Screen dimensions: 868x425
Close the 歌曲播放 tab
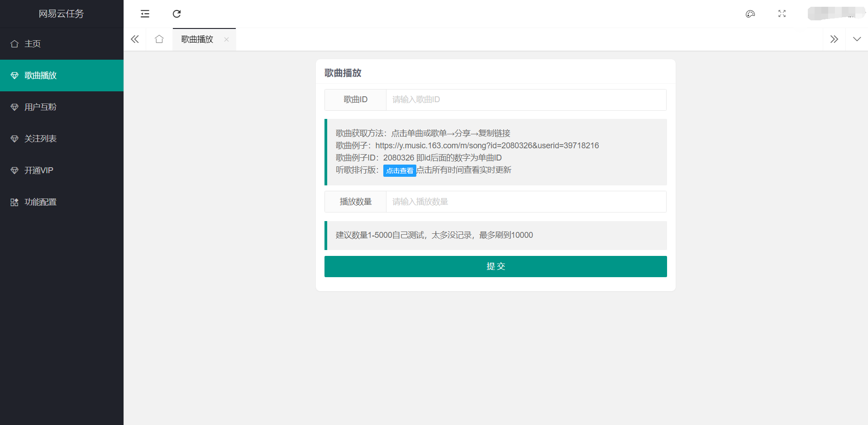(226, 39)
